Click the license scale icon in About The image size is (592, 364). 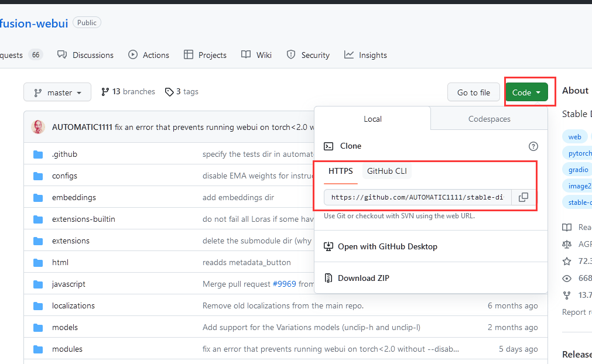tap(567, 245)
